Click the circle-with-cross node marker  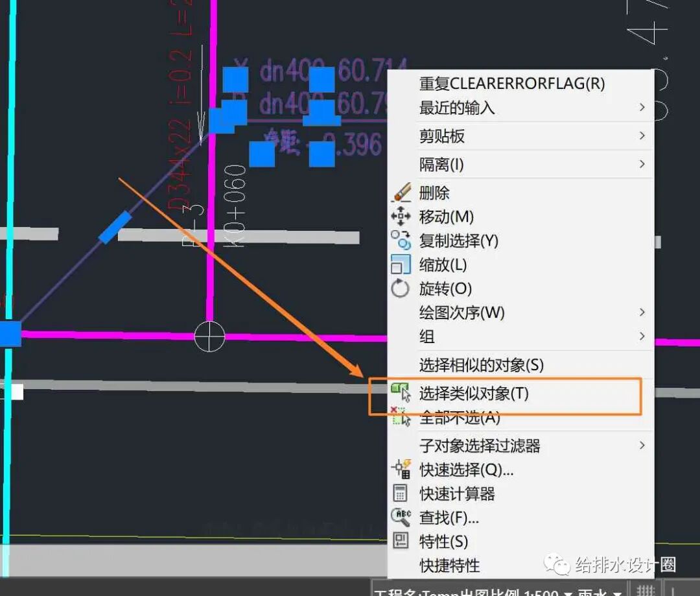click(209, 336)
